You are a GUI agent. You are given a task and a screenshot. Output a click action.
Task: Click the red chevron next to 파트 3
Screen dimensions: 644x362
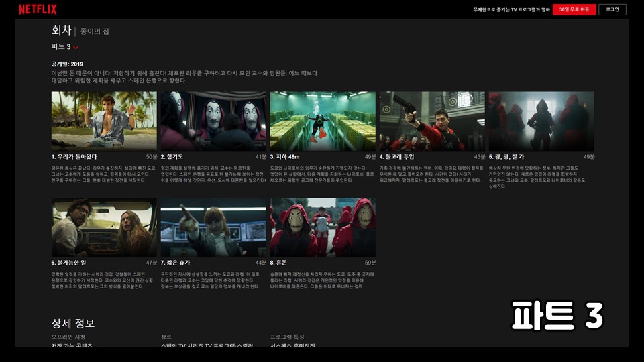[76, 48]
